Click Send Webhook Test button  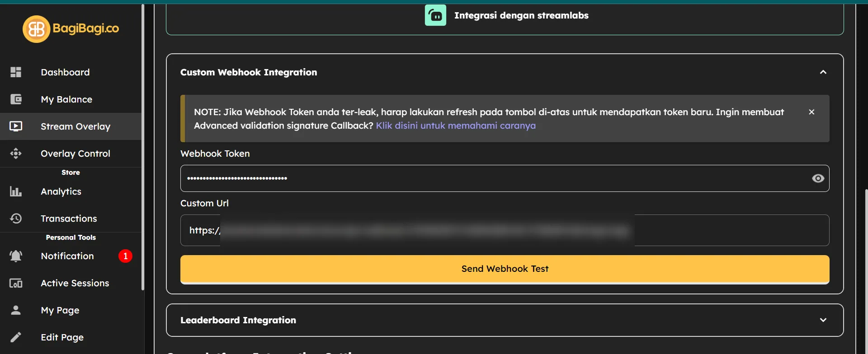point(505,269)
